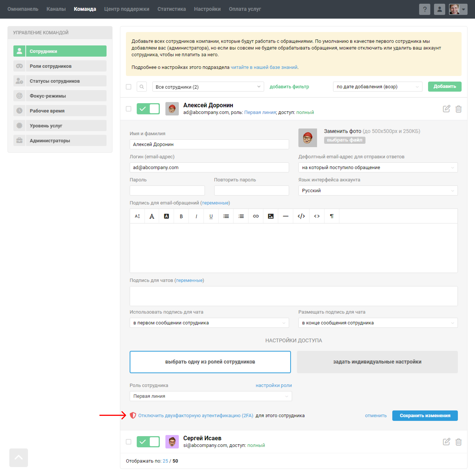Click the отменить link
Viewport: 475px width, 476px height.
[376, 416]
